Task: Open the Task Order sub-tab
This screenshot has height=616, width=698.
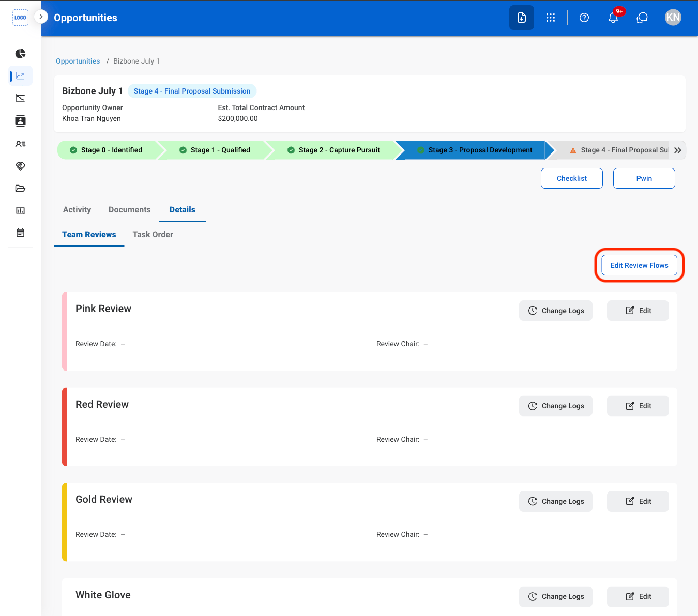Action: pos(153,234)
